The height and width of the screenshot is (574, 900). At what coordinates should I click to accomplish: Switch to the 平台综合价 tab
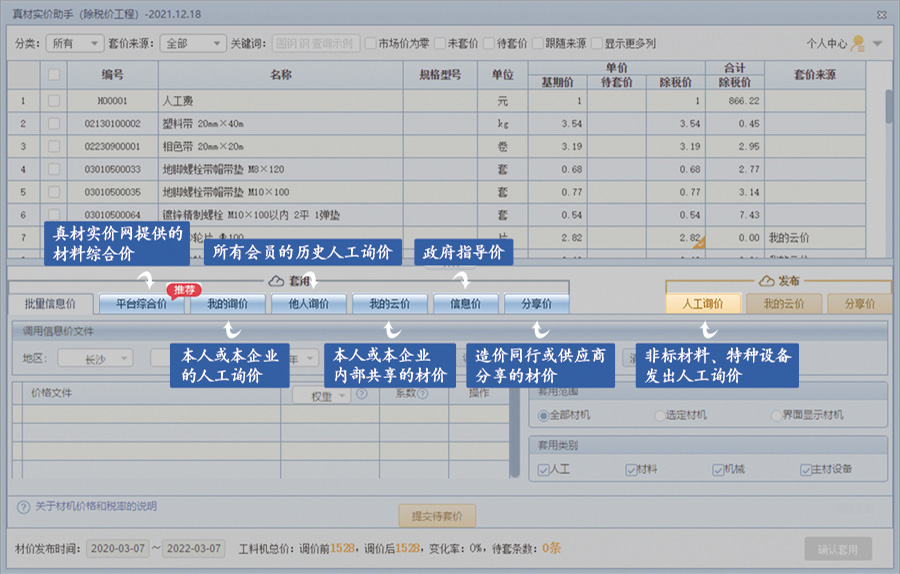click(141, 304)
